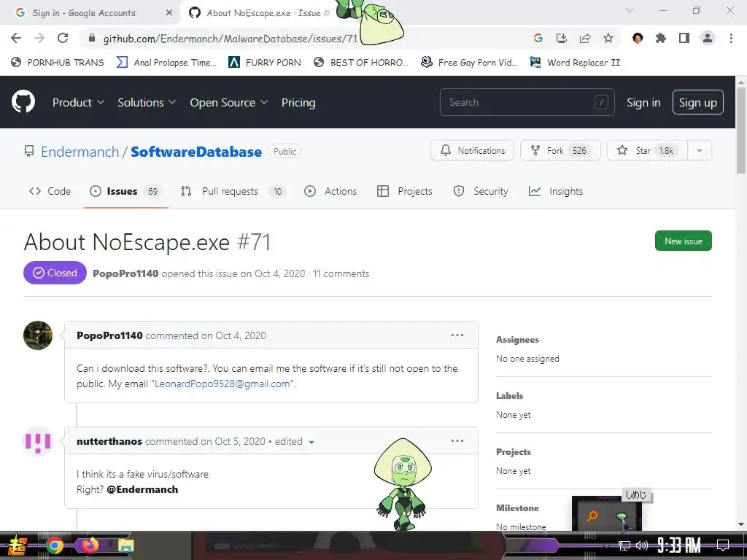Click the Notifications button
747x560 pixels.
pos(472,150)
